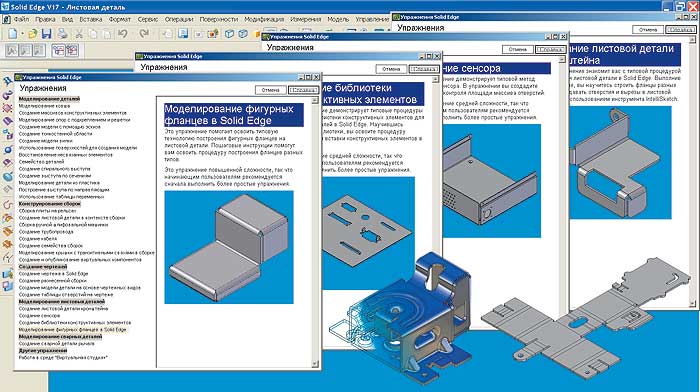This screenshot has height=392, width=700.
Task: Select the curved hook-shaped tool in left toolbar
Action: point(8,205)
